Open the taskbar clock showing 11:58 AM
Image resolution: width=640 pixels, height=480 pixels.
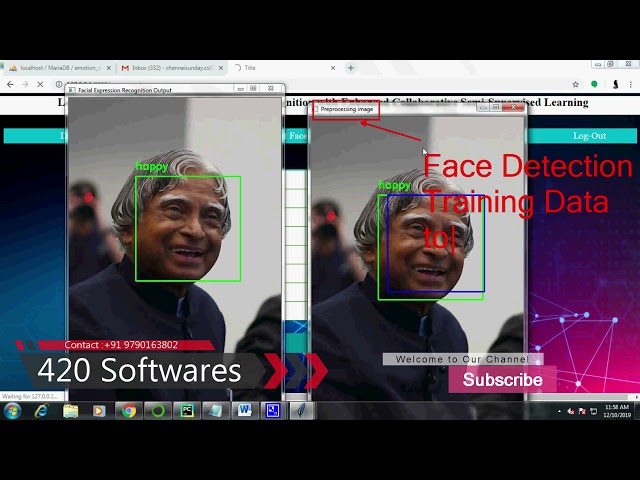617,411
